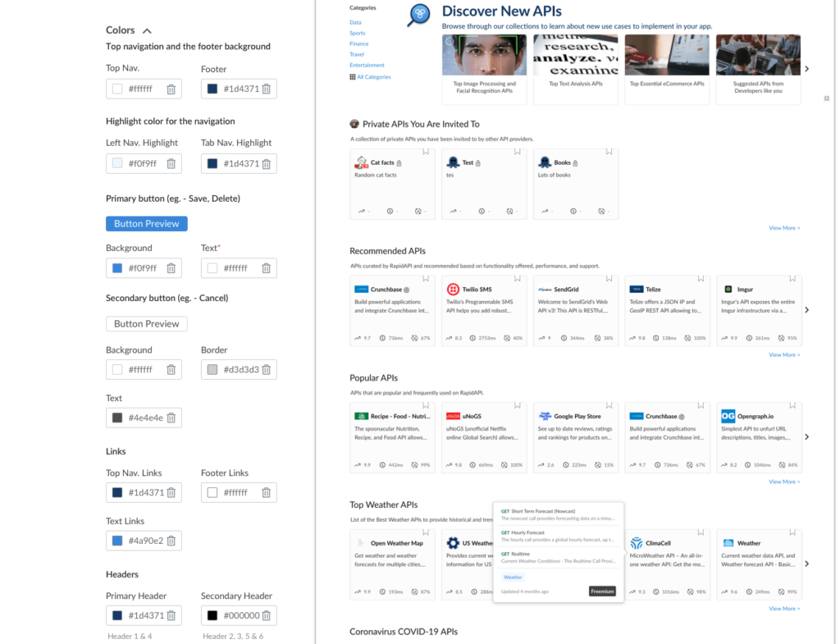Delete secondary button Border color
The height and width of the screenshot is (644, 840).
267,370
